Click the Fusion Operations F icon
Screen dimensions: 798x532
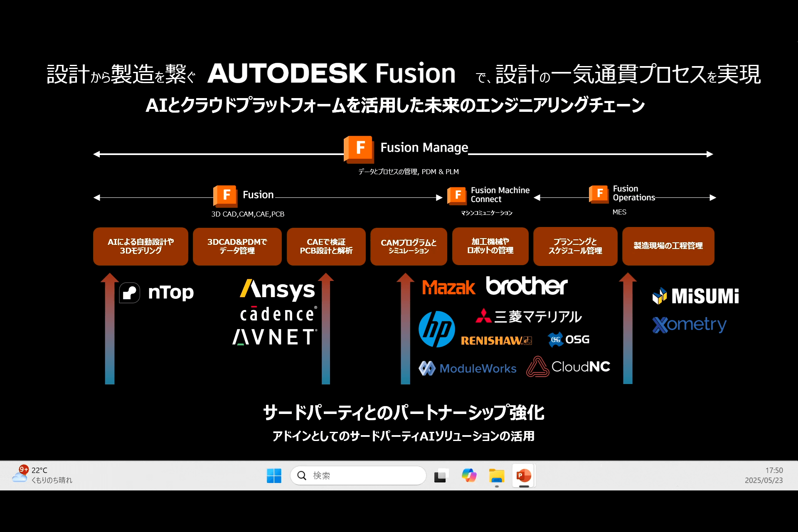tap(599, 194)
